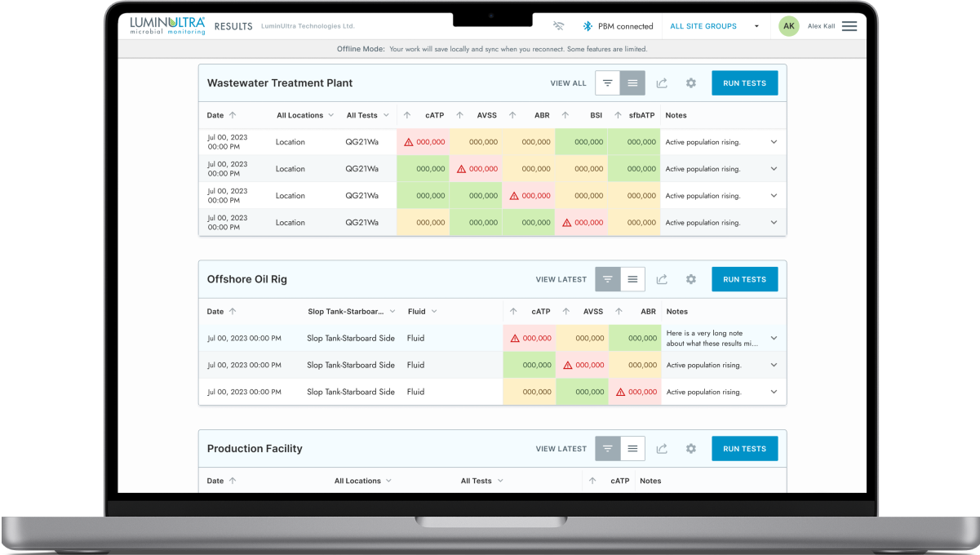Screen dimensions: 980x555
Task: Switch to list view in Production Facility
Action: point(632,449)
